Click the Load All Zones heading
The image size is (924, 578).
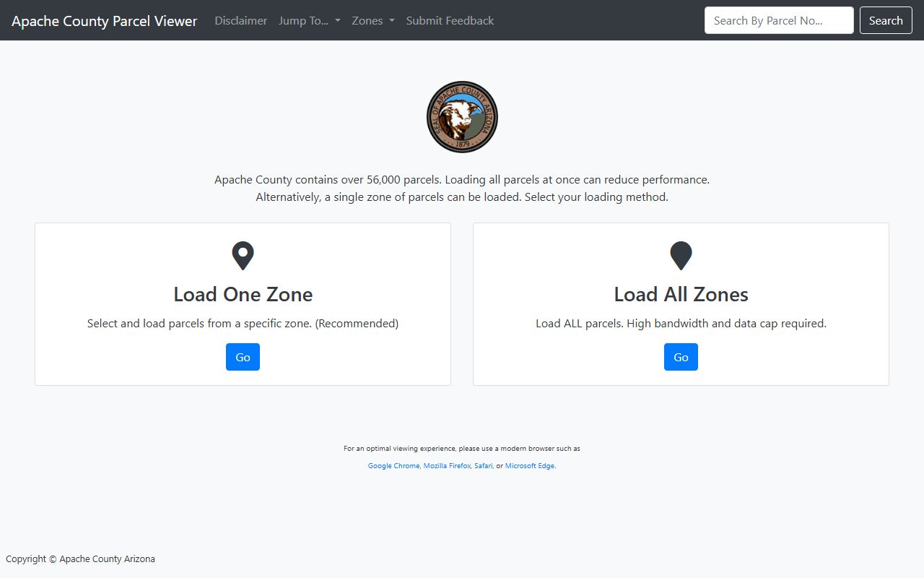pos(681,295)
